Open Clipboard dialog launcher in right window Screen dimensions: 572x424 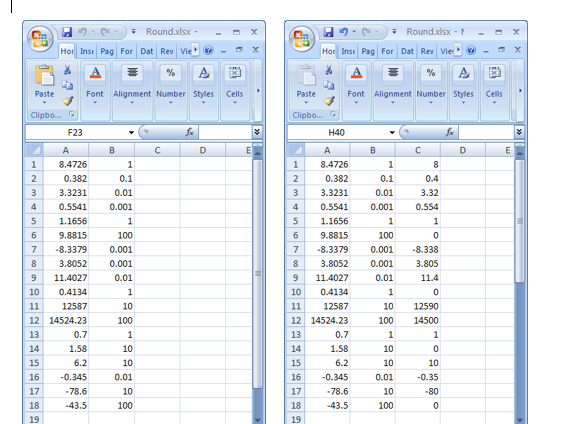(333, 115)
